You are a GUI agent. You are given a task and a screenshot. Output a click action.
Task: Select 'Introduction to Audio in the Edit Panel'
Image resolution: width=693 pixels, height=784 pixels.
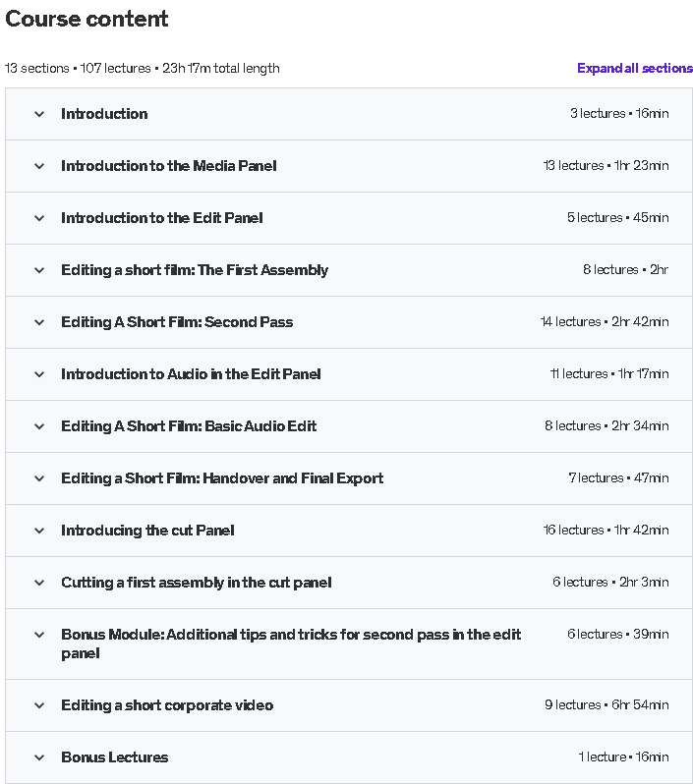tap(191, 374)
